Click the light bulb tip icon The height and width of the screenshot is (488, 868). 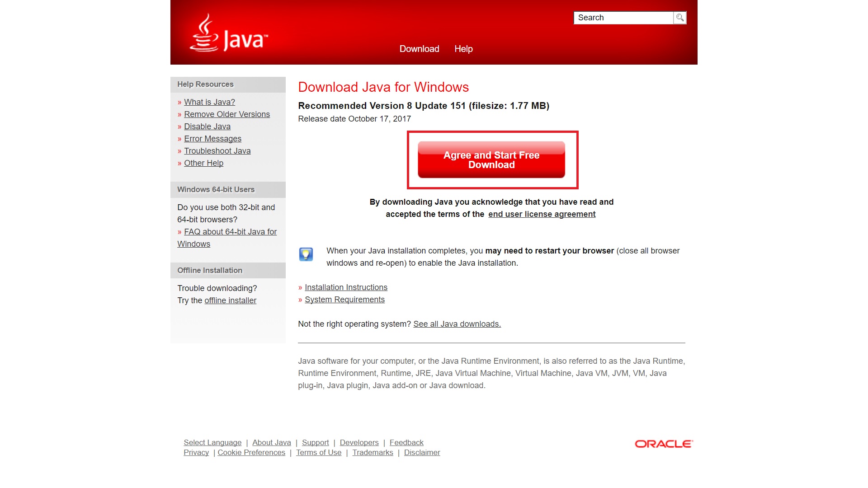click(306, 254)
